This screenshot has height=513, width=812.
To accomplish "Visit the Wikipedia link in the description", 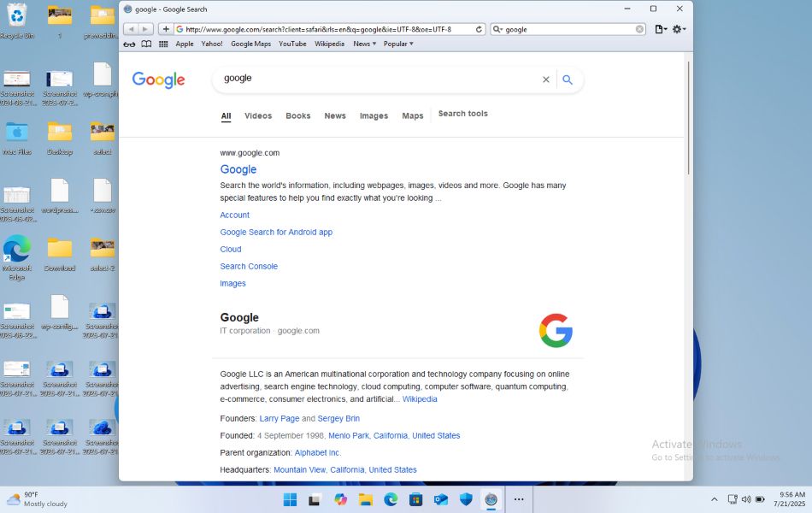I will [420, 398].
